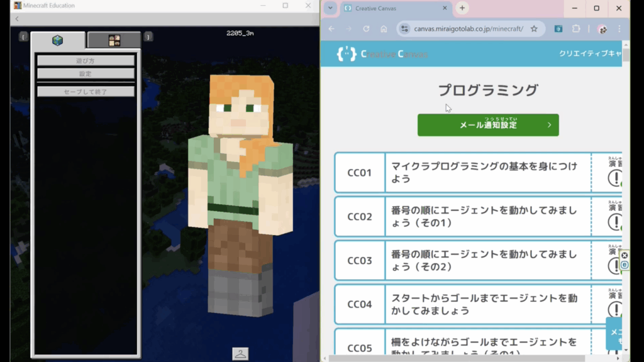Go back in the browser
Screen dimensions: 644x362
click(331, 29)
